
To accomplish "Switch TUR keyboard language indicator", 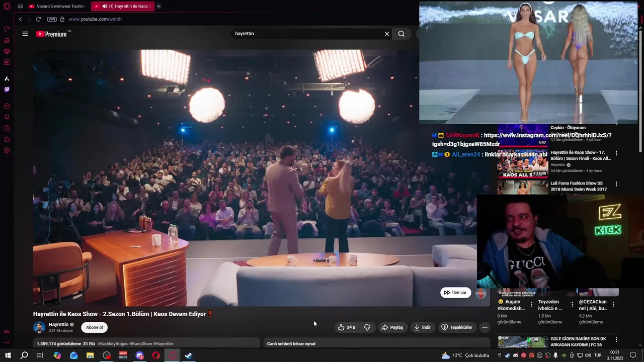I will (x=598, y=355).
